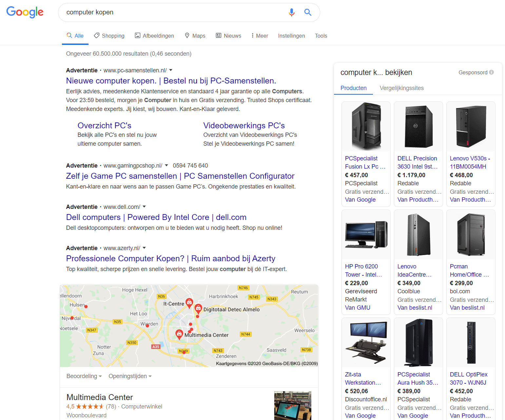The height and width of the screenshot is (420, 505).
Task: Click the It-Centre map pin
Action: click(x=189, y=303)
